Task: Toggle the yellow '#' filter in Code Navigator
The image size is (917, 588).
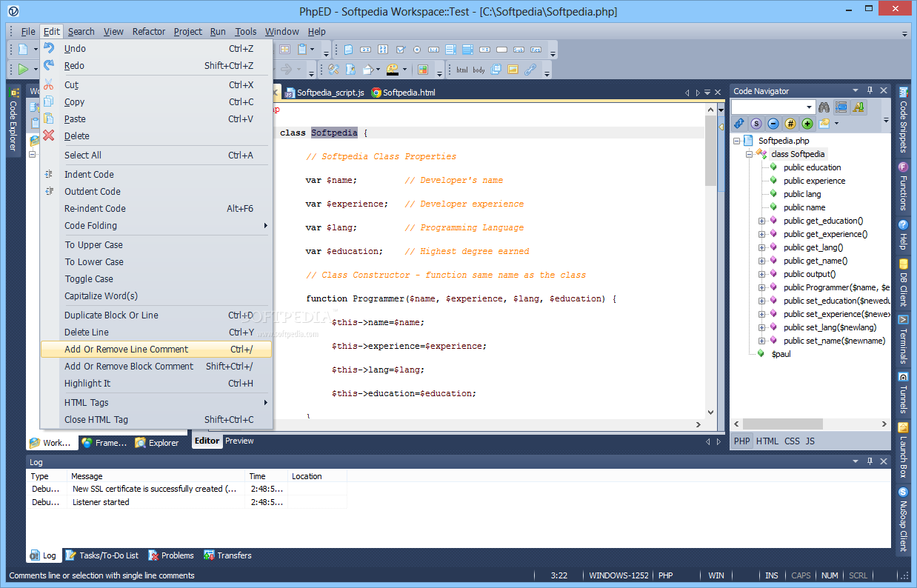Action: click(x=790, y=124)
